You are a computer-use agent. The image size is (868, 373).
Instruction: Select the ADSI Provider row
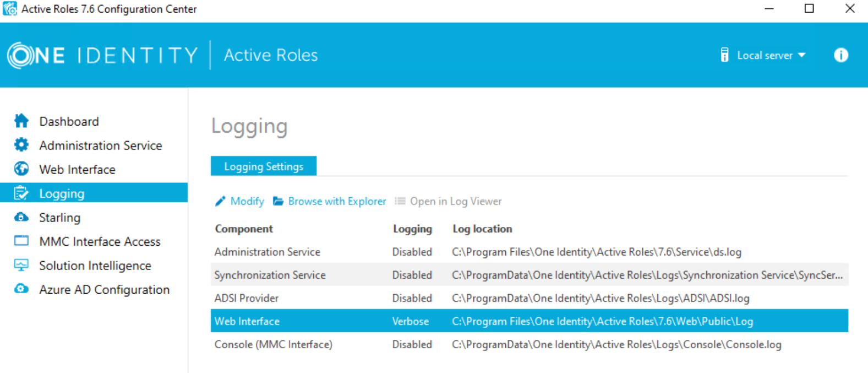click(529, 298)
